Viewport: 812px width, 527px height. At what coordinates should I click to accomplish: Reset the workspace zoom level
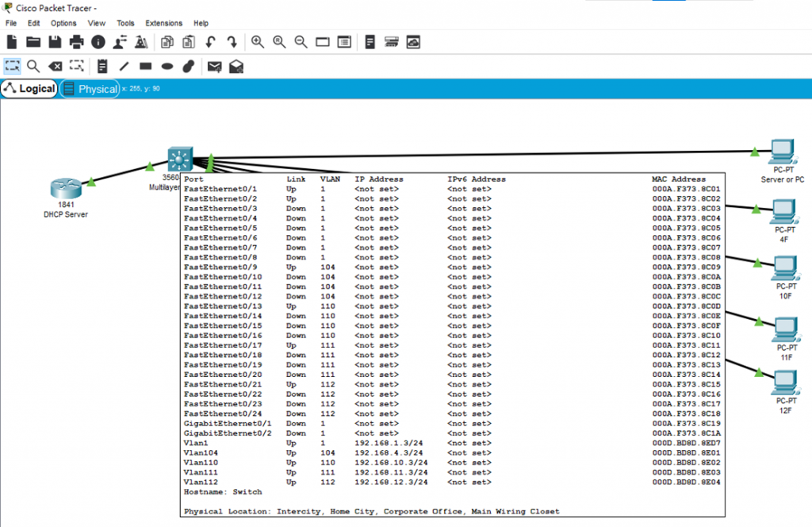coord(279,42)
